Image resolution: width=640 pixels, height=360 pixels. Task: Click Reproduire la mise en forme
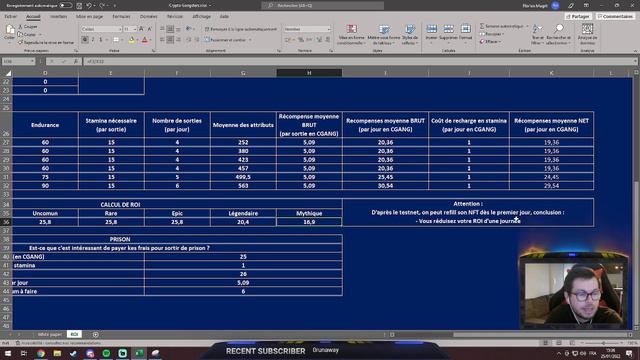tap(46, 42)
